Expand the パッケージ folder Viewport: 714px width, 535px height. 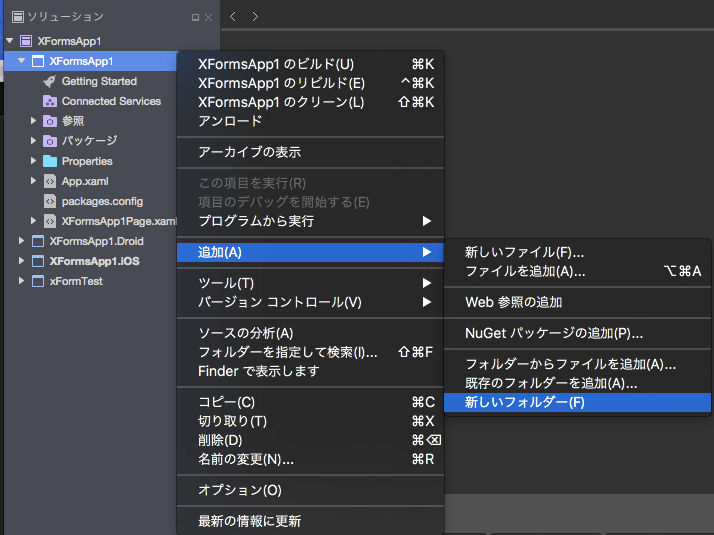coord(33,141)
